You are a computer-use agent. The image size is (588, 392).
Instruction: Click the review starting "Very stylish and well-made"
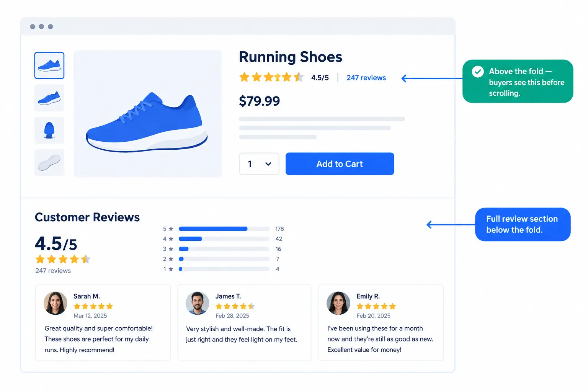click(242, 334)
